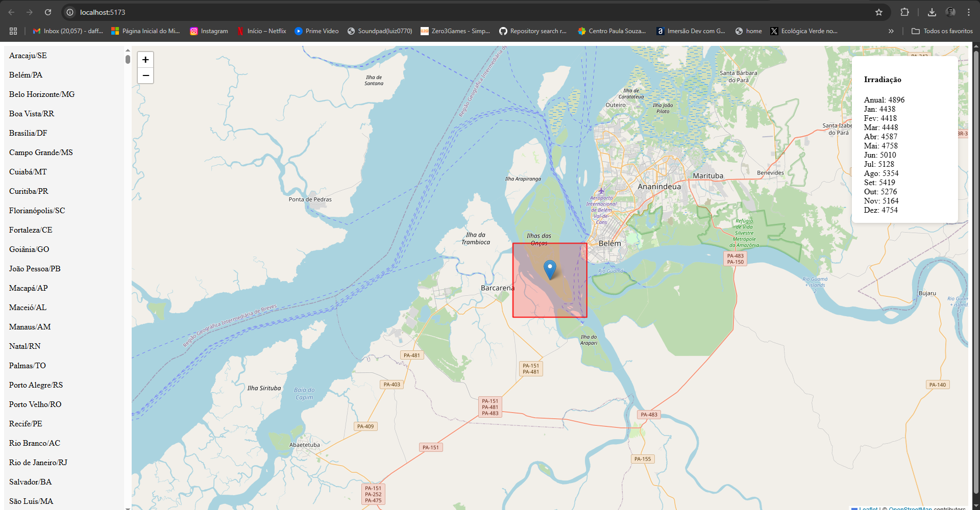Image resolution: width=980 pixels, height=510 pixels.
Task: Open the Ecológica Verde X bookmark
Action: [804, 31]
